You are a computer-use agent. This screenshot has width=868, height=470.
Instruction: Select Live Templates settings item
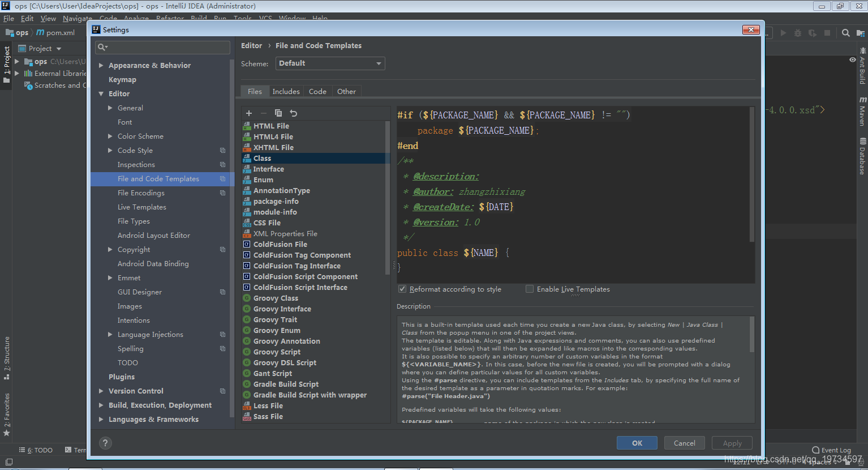[142, 207]
